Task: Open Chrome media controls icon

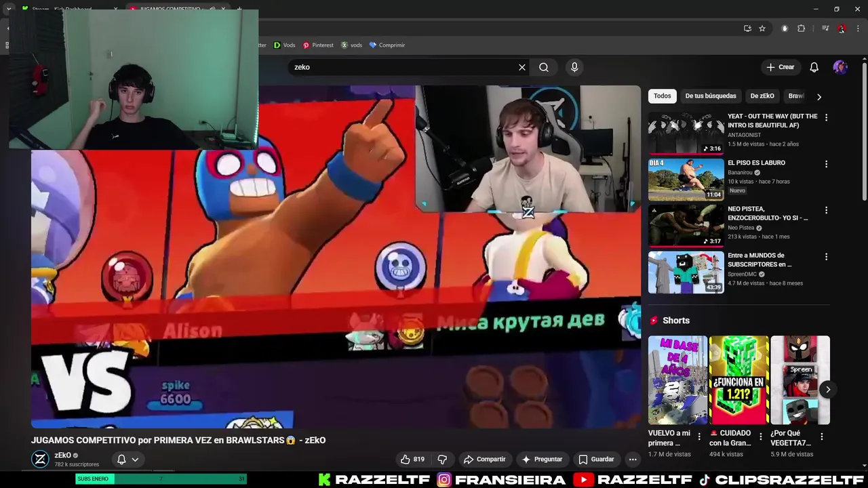Action: [x=825, y=28]
